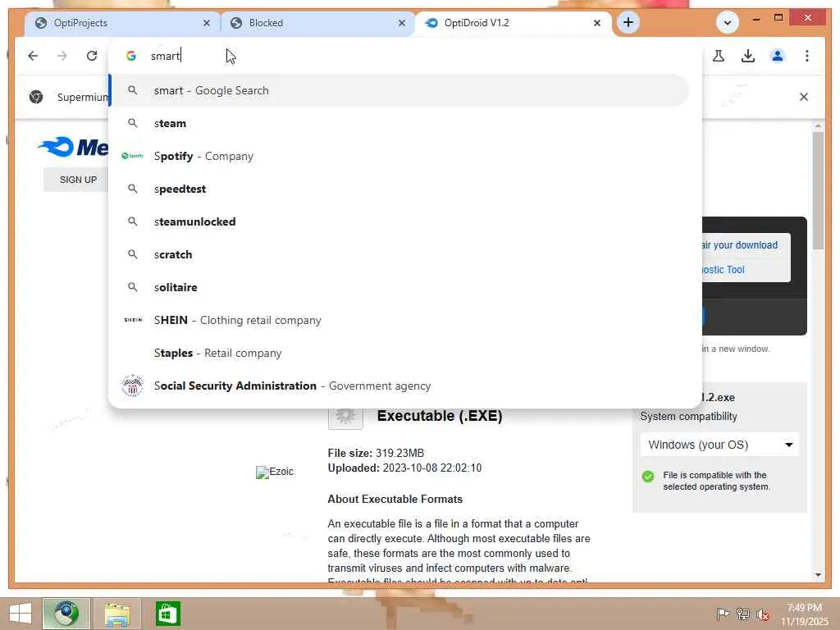The width and height of the screenshot is (840, 630).
Task: Click the muted volume tray icon
Action: 762,614
